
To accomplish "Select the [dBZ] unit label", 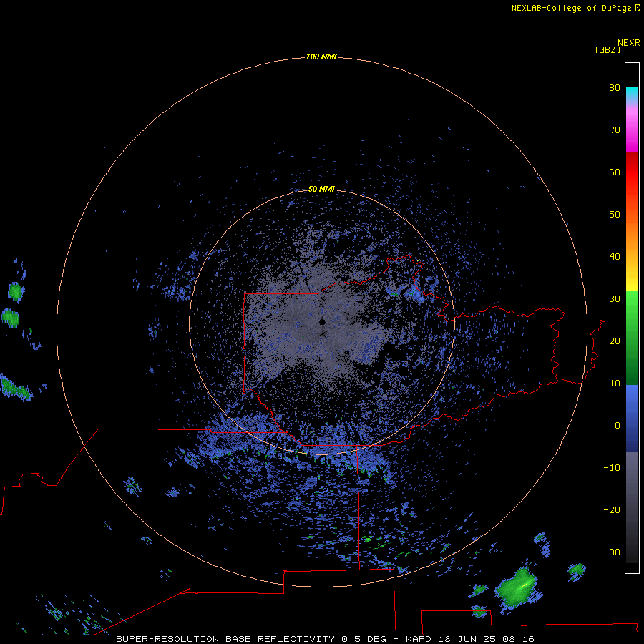I will click(x=608, y=50).
